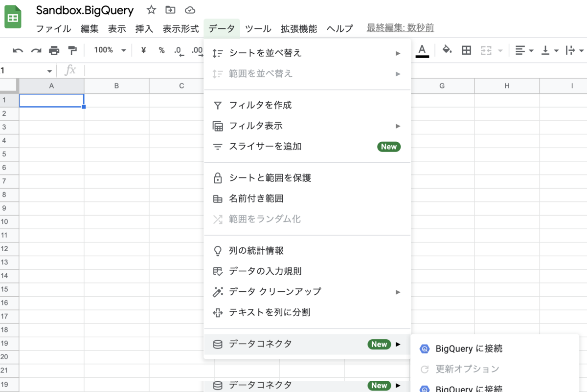The width and height of the screenshot is (587, 392).
Task: Click the fx formula icon
Action: (x=70, y=70)
